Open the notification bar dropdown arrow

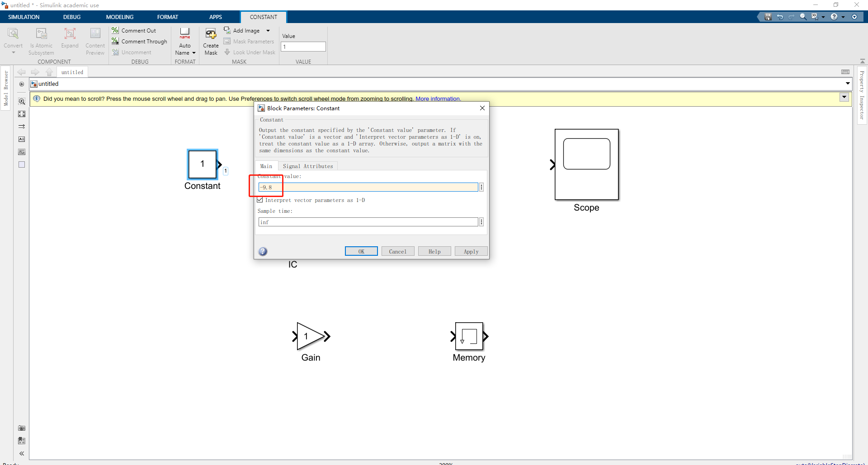[x=844, y=97]
